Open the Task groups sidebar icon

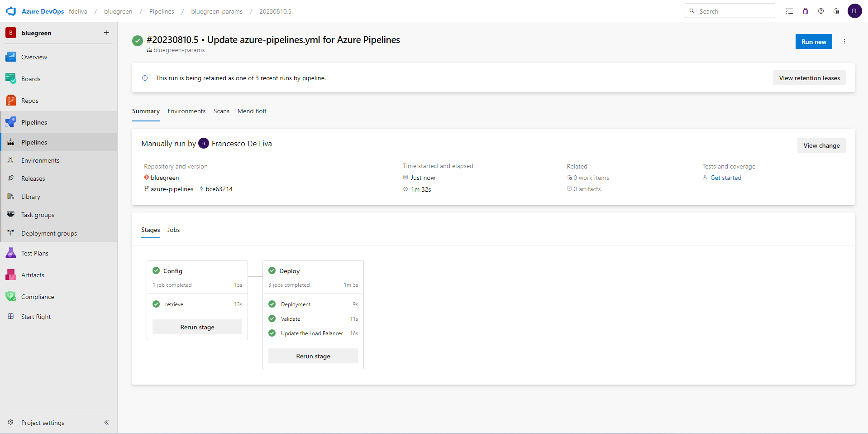pyautogui.click(x=11, y=215)
